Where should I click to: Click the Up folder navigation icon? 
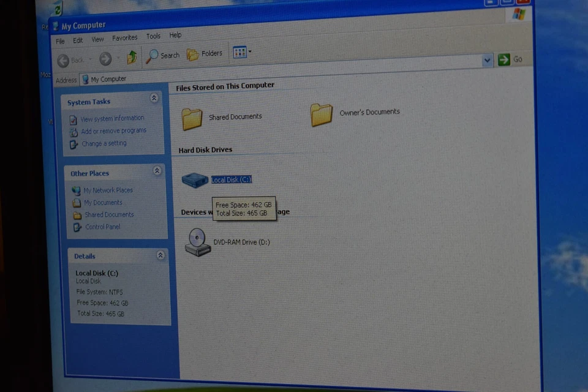pyautogui.click(x=132, y=57)
